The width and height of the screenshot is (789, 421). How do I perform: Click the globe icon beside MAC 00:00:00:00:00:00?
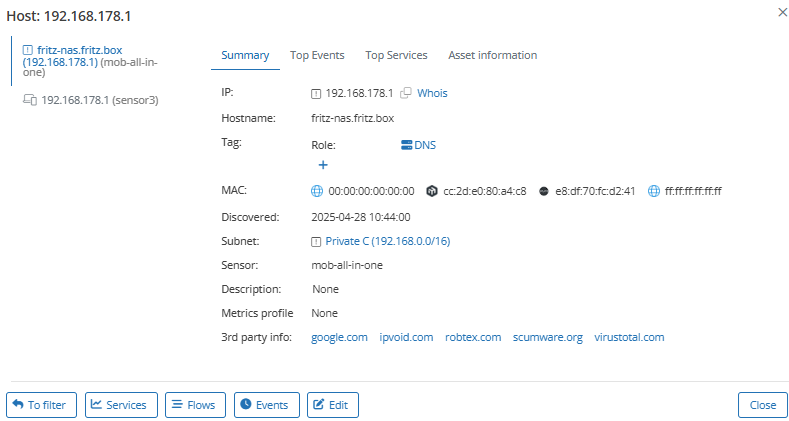317,191
